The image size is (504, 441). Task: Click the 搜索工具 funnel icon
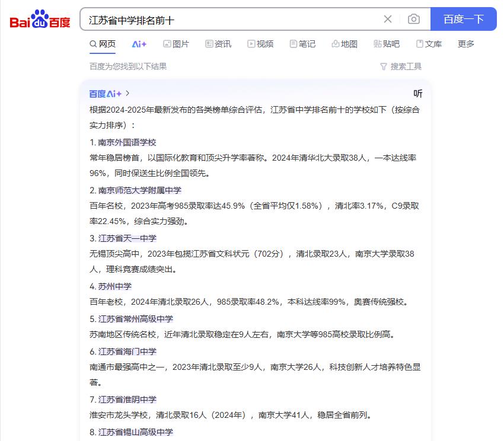384,67
